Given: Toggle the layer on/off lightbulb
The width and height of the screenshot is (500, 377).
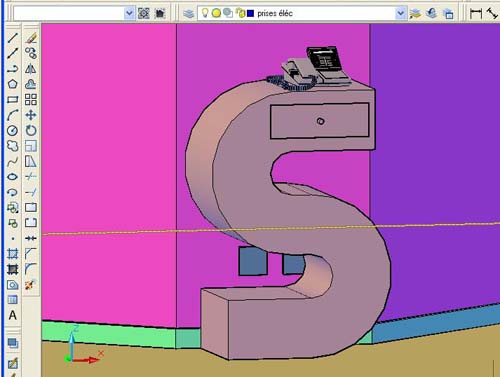Looking at the screenshot, I should pyautogui.click(x=205, y=13).
